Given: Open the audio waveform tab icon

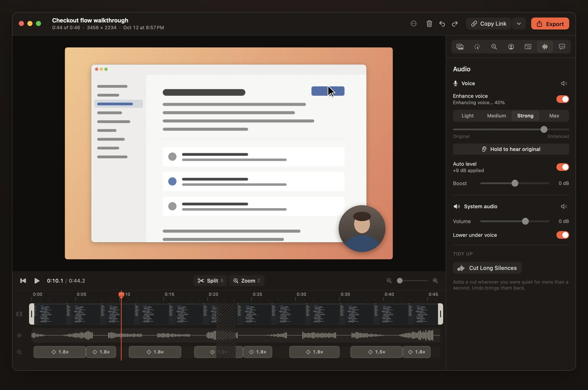Looking at the screenshot, I should [x=545, y=47].
